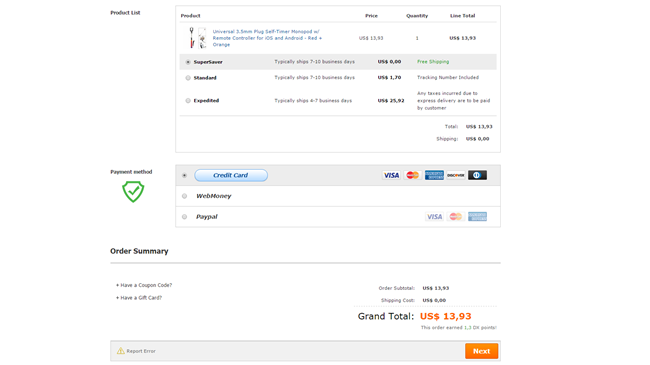Select Paypal as payment method
Viewport: 650px width, 365px height.
point(184,217)
